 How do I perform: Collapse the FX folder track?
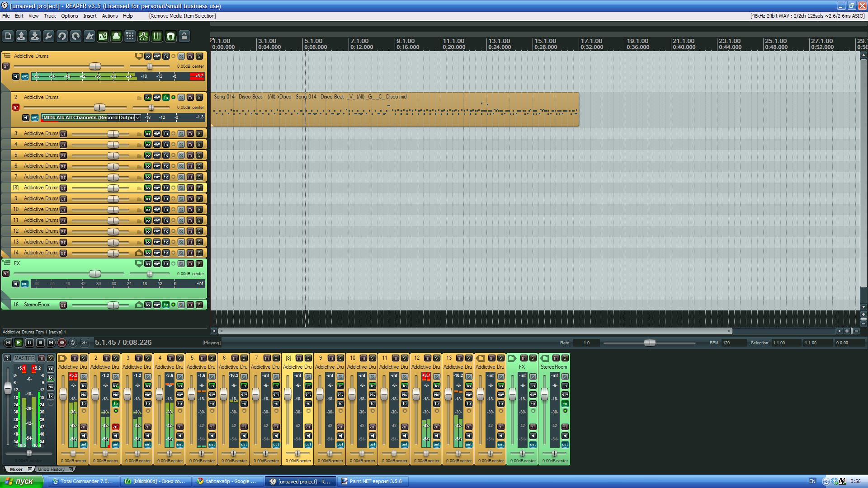(6, 263)
